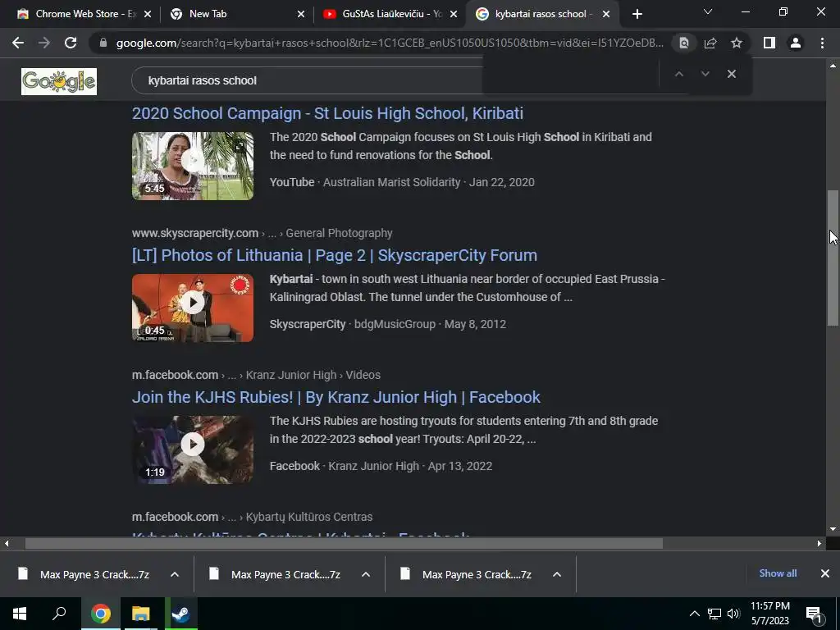The width and height of the screenshot is (840, 630).
Task: Close the kybartai rasos school tab
Action: tap(606, 14)
